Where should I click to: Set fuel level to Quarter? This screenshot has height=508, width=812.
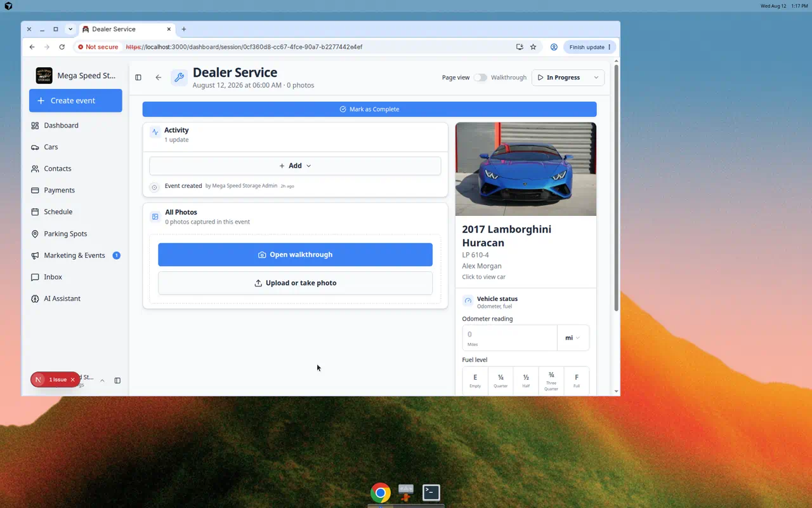(501, 381)
